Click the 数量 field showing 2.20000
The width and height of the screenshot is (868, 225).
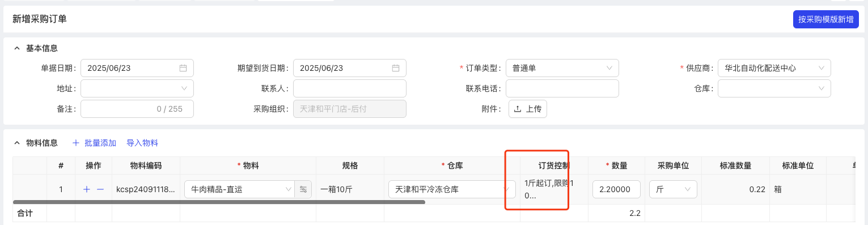pyautogui.click(x=616, y=189)
